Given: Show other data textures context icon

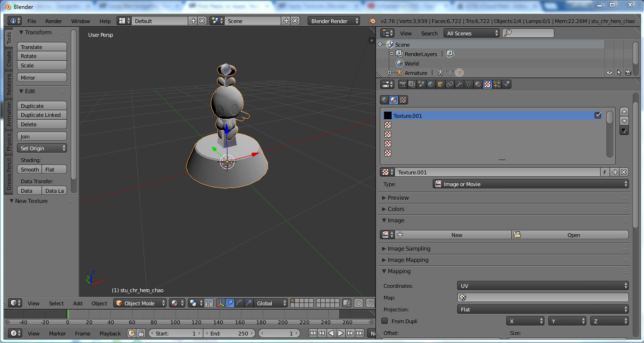Looking at the screenshot, I should click(x=403, y=100).
